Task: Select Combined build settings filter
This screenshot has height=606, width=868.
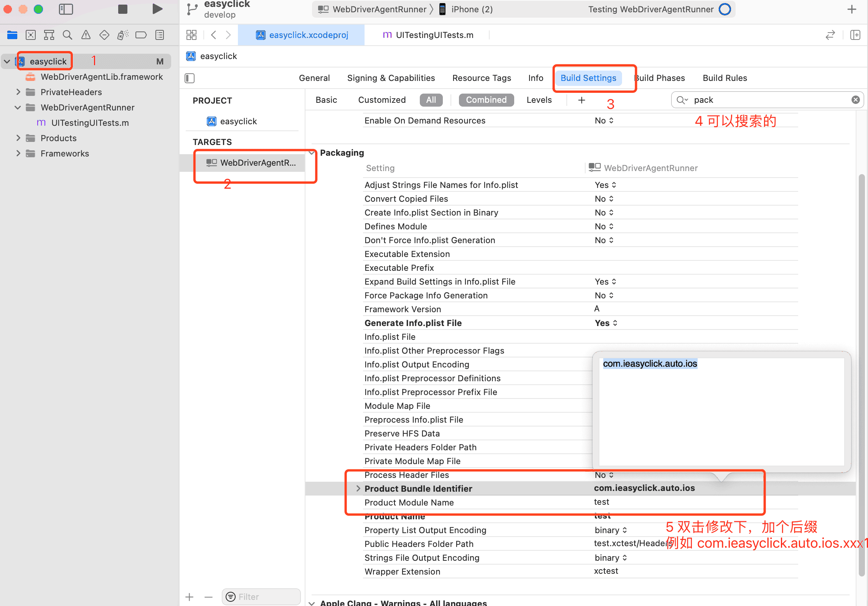Action: 486,100
